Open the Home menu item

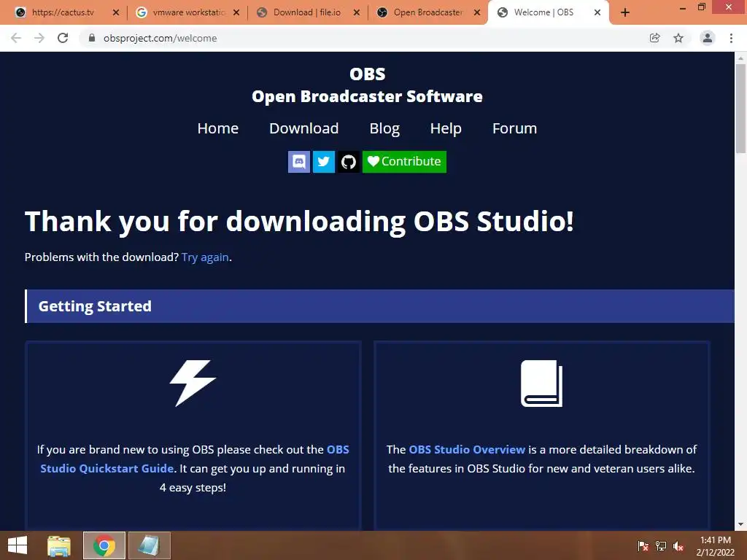click(x=217, y=128)
